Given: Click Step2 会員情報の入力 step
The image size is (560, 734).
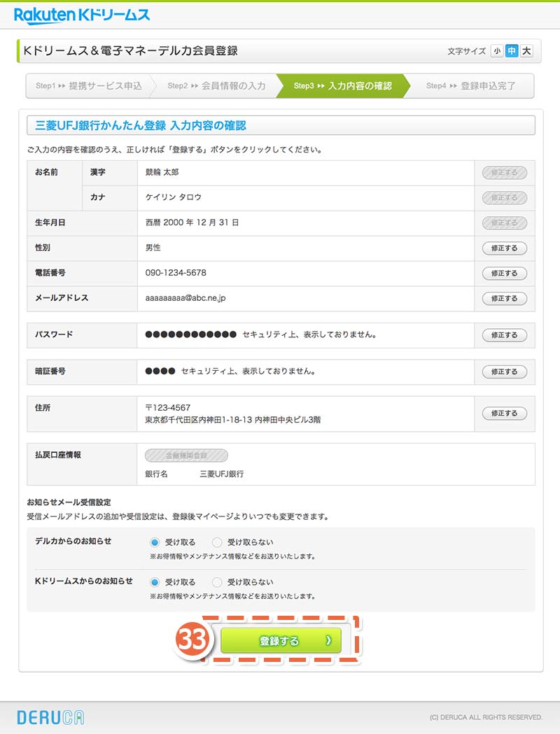Looking at the screenshot, I should tap(216, 85).
